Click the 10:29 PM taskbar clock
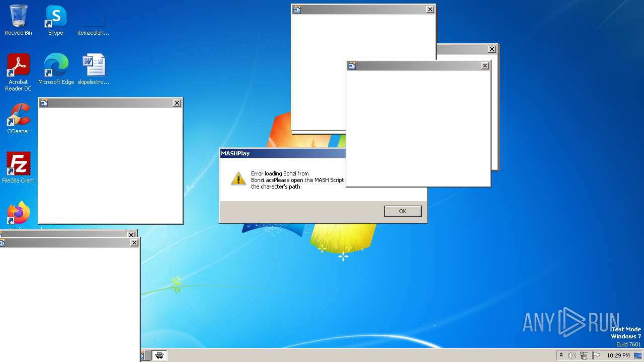 618,355
